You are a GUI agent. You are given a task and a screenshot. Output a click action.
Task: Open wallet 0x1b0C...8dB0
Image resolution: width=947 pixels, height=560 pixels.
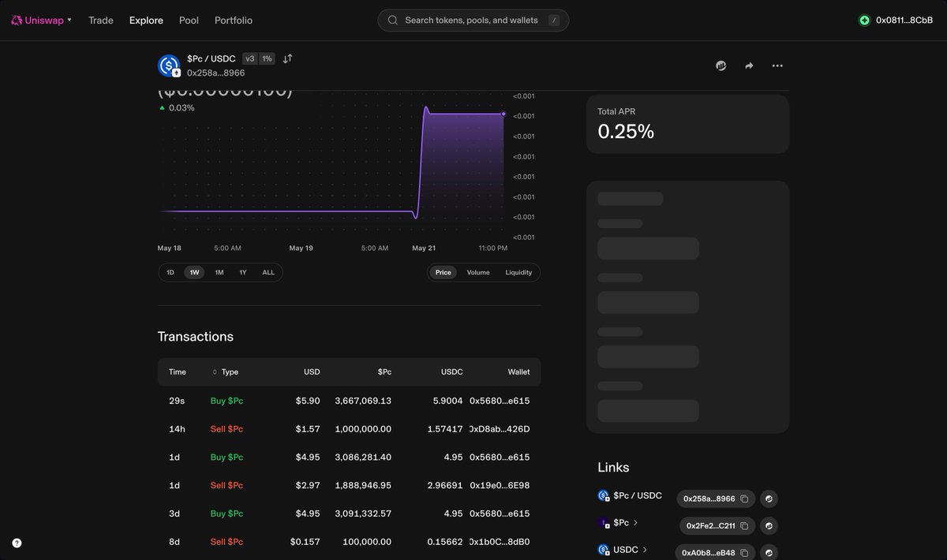coord(500,542)
